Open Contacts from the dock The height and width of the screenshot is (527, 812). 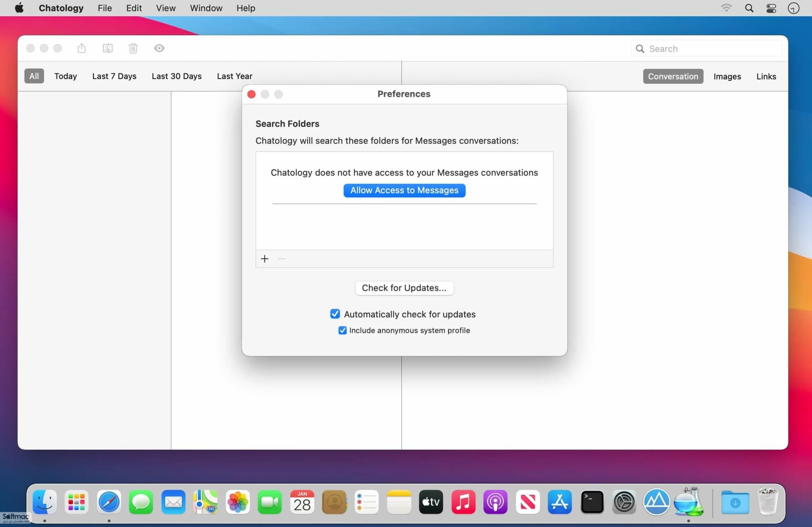[x=334, y=502]
